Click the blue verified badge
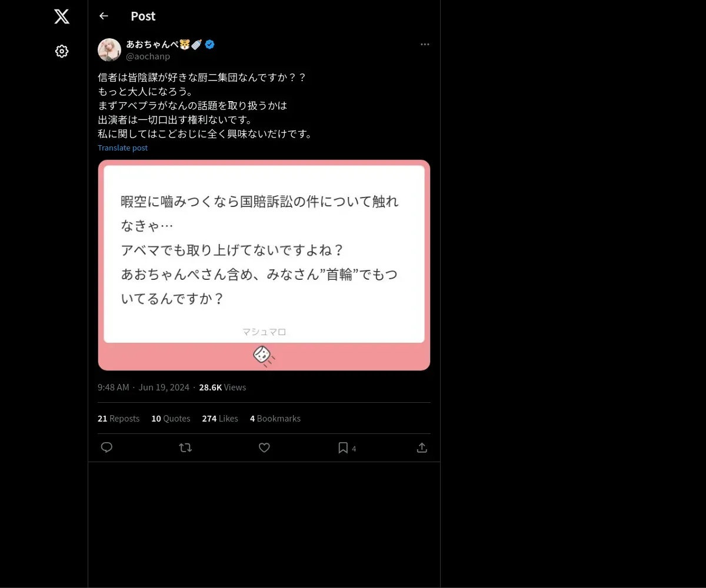This screenshot has height=588, width=706. point(209,44)
